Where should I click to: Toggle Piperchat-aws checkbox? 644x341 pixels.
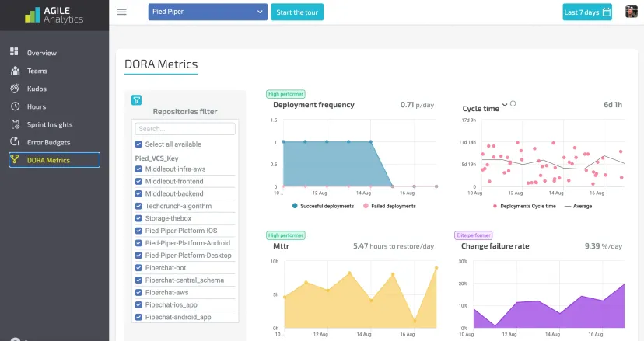138,293
